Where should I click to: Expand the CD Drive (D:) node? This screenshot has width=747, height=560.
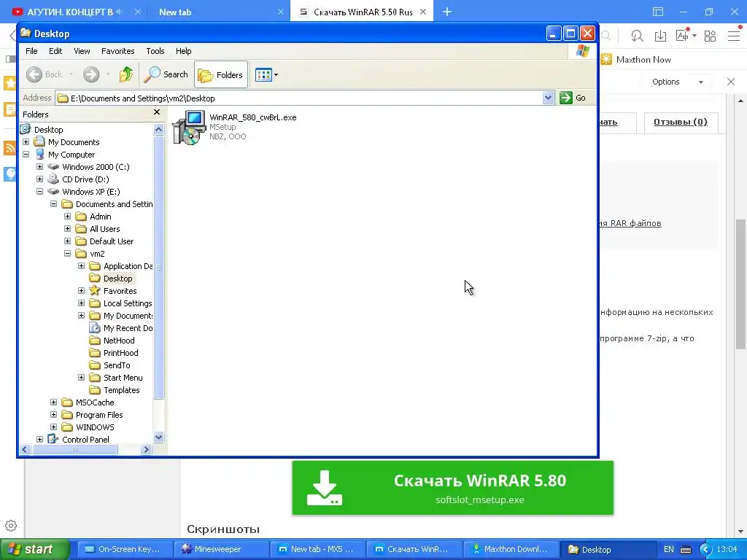click(x=40, y=179)
